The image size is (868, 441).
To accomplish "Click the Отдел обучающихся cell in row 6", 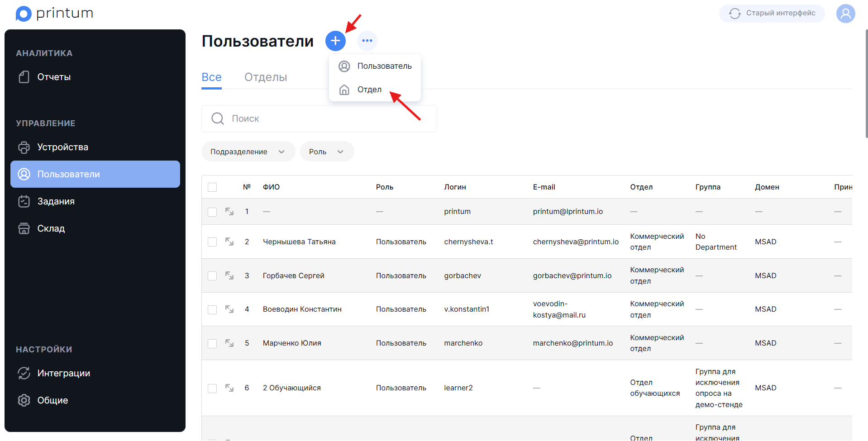I will point(655,388).
